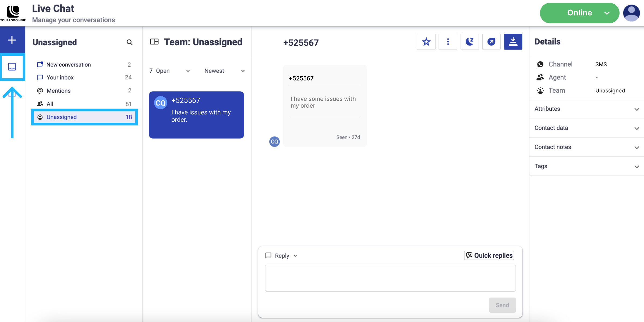The height and width of the screenshot is (322, 644).
Task: Snooze the conversation with the moon icon
Action: [470, 42]
